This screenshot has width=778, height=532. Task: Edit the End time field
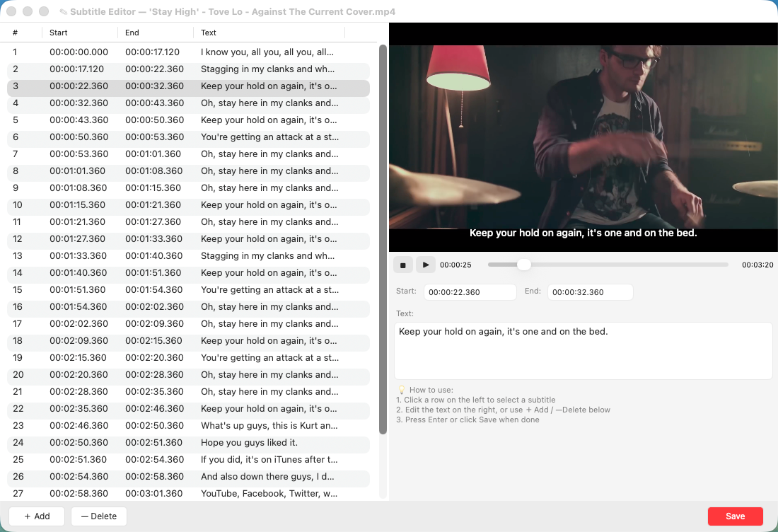click(x=590, y=292)
